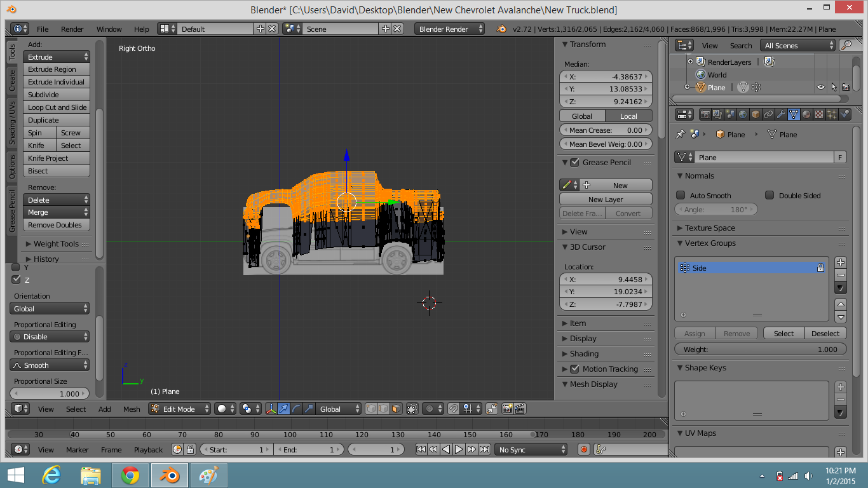Open the Physics properties tab
This screenshot has height=488, width=868.
tap(844, 114)
